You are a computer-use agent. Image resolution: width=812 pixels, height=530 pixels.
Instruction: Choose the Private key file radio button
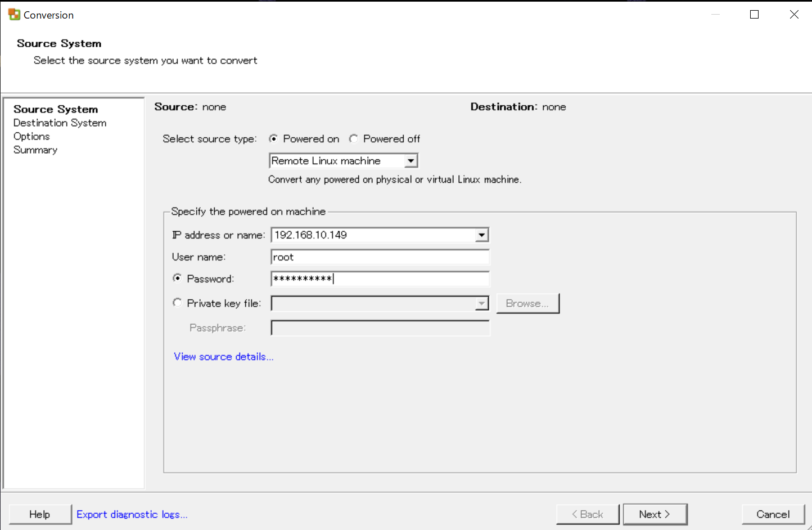[178, 303]
